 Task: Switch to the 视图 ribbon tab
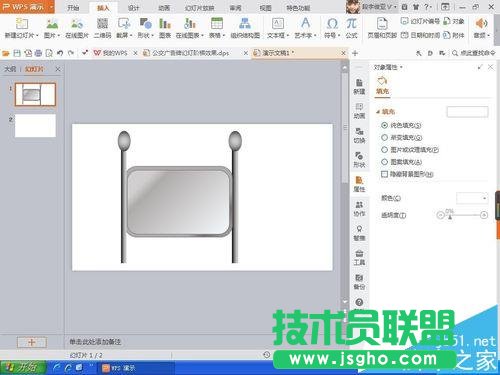click(265, 8)
